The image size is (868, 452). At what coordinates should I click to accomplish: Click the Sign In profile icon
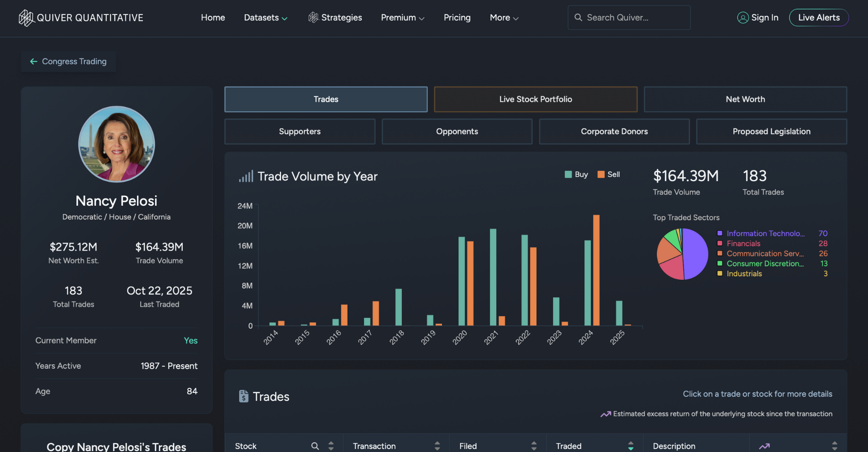742,18
